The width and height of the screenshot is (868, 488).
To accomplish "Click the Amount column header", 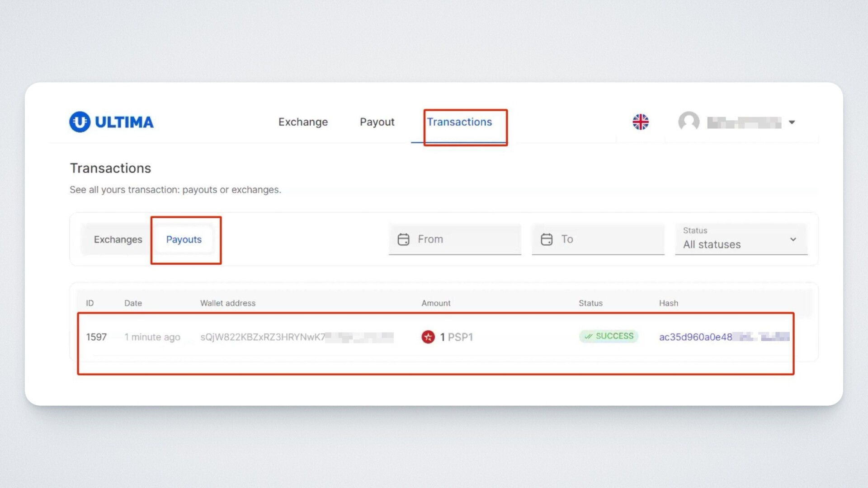I will coord(436,303).
